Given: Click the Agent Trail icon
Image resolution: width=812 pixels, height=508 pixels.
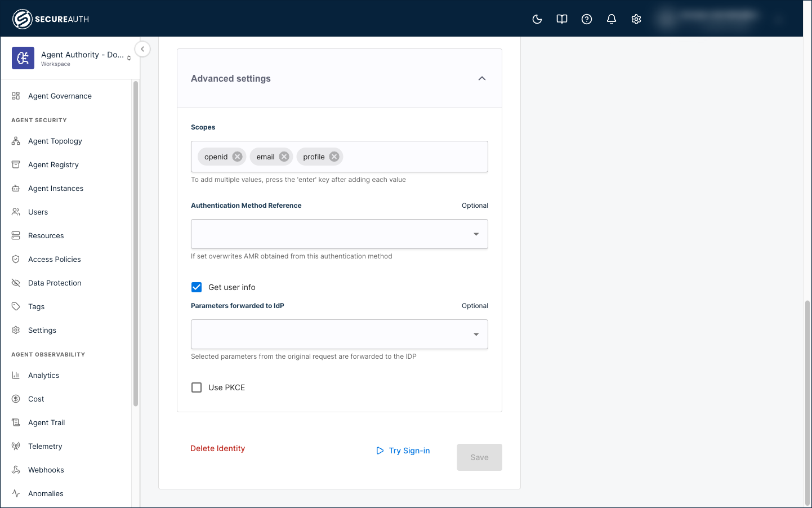Looking at the screenshot, I should click(16, 422).
